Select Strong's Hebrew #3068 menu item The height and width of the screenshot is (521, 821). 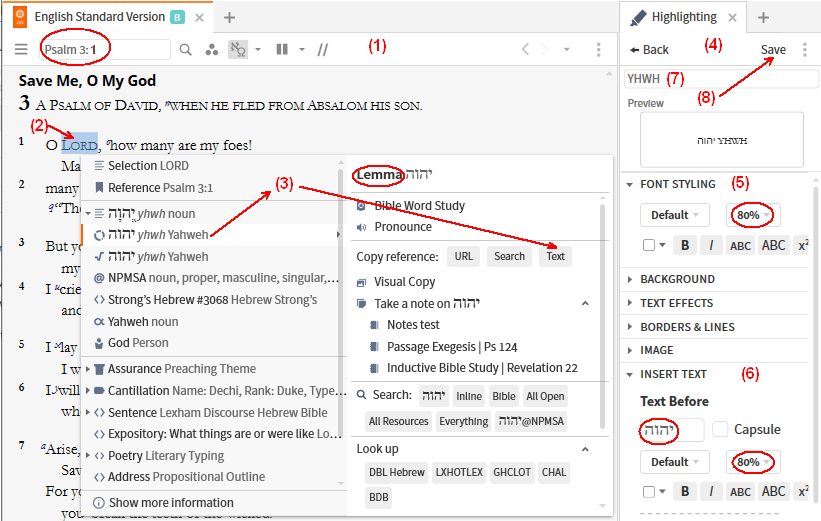tap(205, 300)
